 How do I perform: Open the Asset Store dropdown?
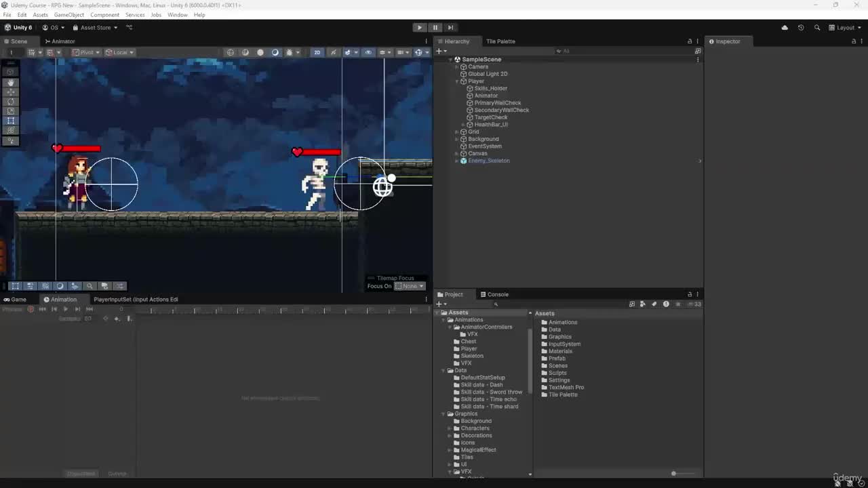(95, 28)
